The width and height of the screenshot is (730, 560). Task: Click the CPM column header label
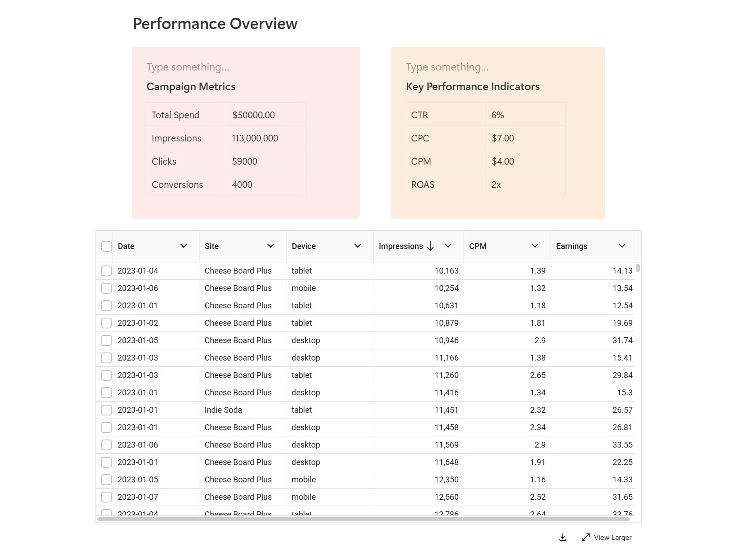click(x=477, y=246)
